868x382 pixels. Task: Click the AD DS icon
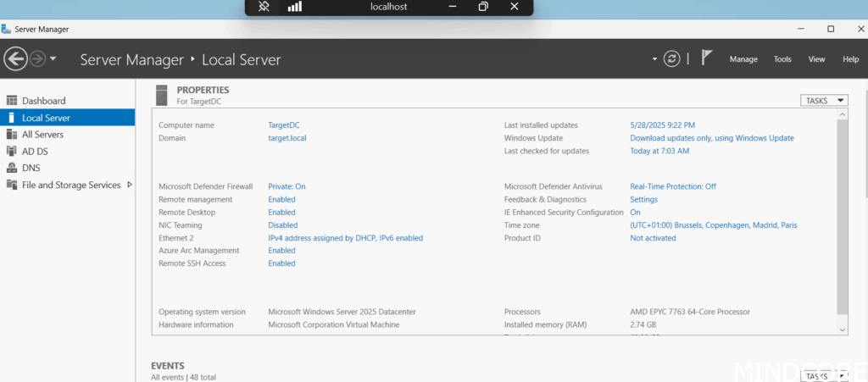(x=12, y=151)
